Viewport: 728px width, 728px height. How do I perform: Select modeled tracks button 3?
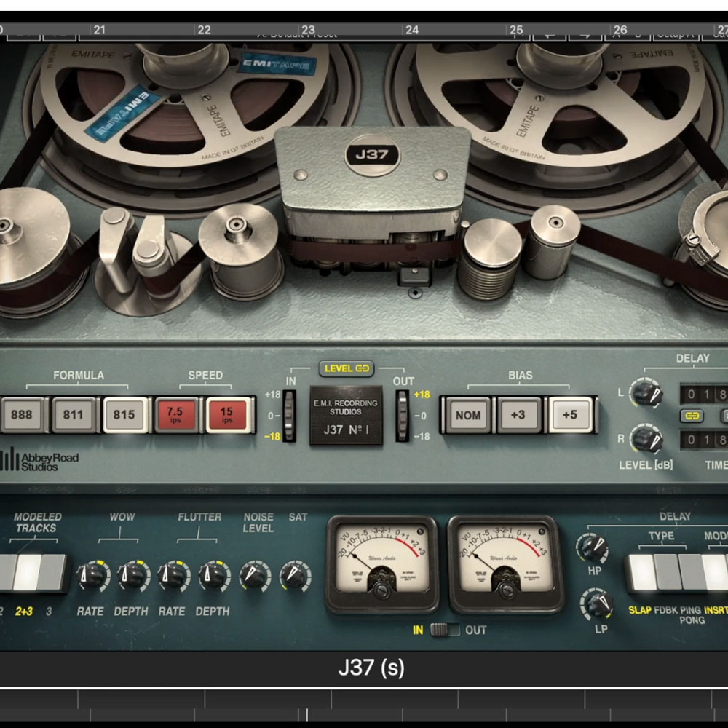pos(52,574)
